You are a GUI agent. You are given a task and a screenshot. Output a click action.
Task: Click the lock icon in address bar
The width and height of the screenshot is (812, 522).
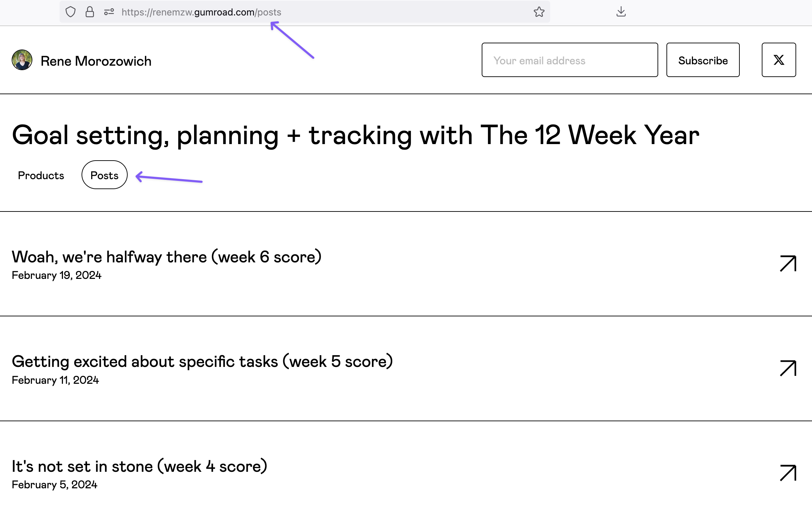(x=89, y=12)
